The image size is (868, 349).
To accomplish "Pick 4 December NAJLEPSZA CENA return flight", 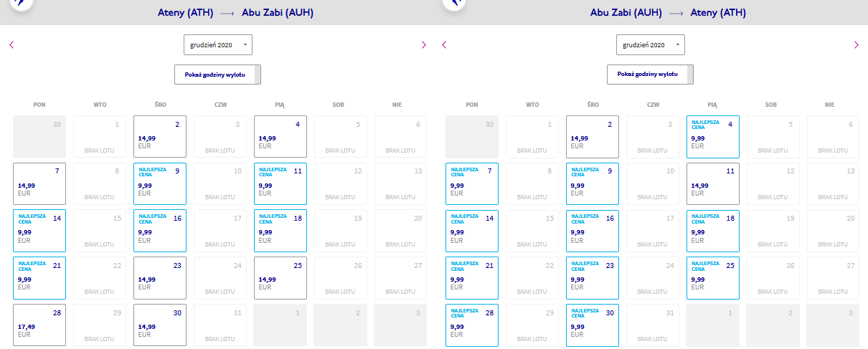I will [713, 136].
